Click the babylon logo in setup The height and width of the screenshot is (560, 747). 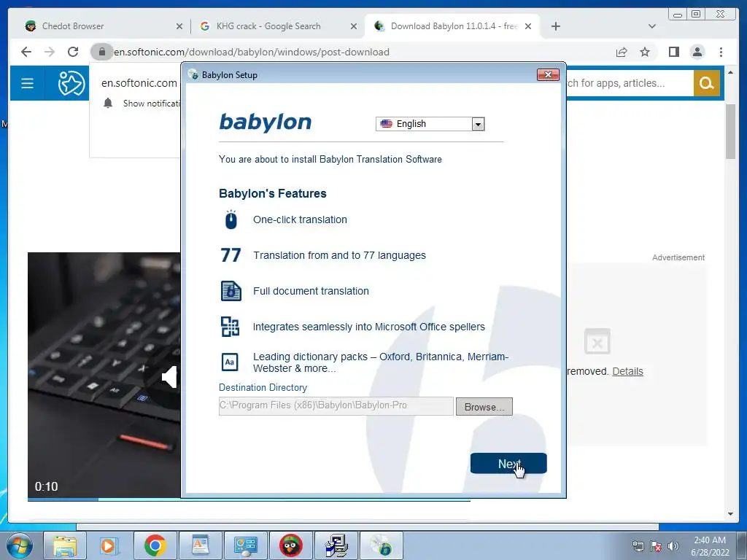[x=265, y=122]
